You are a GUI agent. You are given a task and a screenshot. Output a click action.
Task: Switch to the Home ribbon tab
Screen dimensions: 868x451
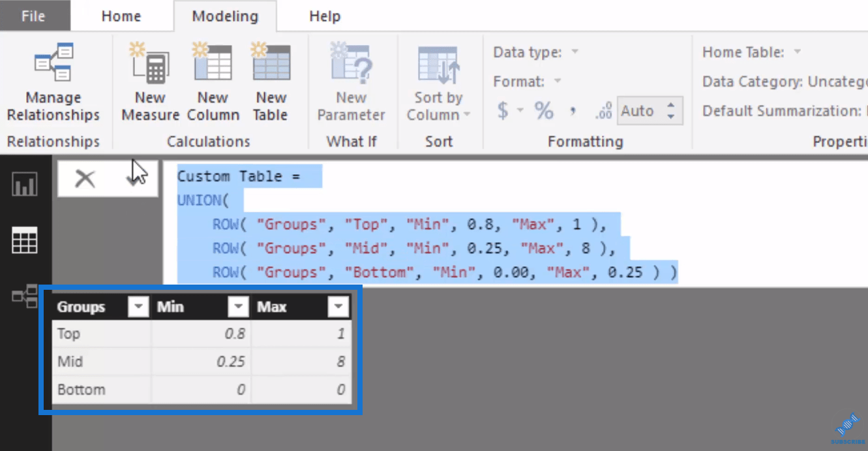(x=121, y=16)
